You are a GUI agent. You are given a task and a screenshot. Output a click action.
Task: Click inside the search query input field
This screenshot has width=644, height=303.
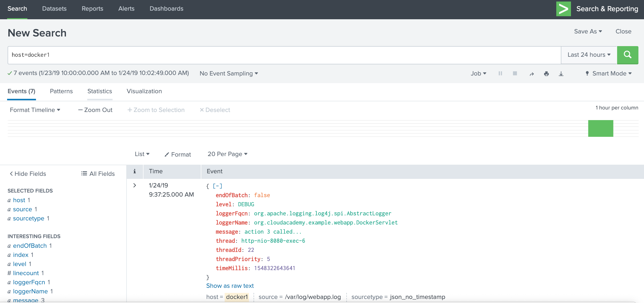coord(152,55)
